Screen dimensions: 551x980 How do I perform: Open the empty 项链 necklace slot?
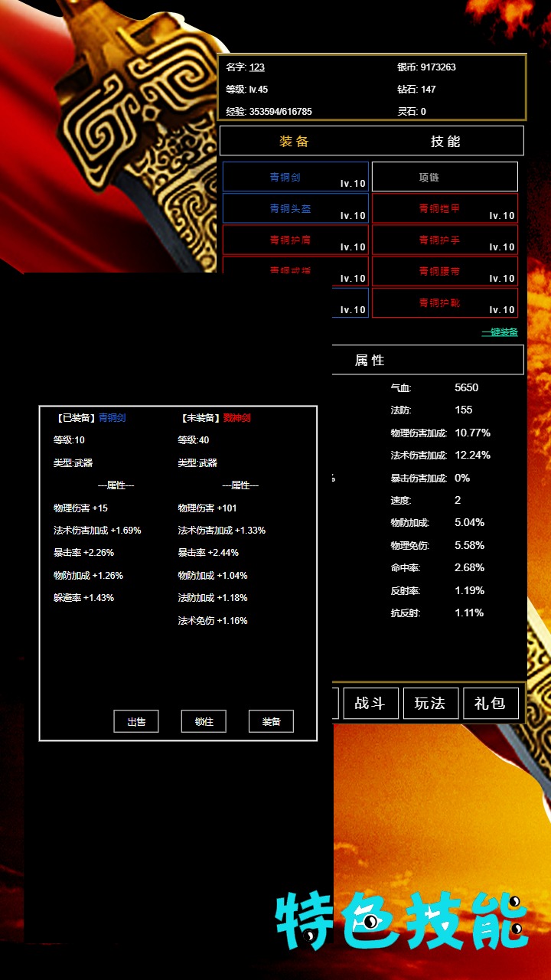click(445, 177)
